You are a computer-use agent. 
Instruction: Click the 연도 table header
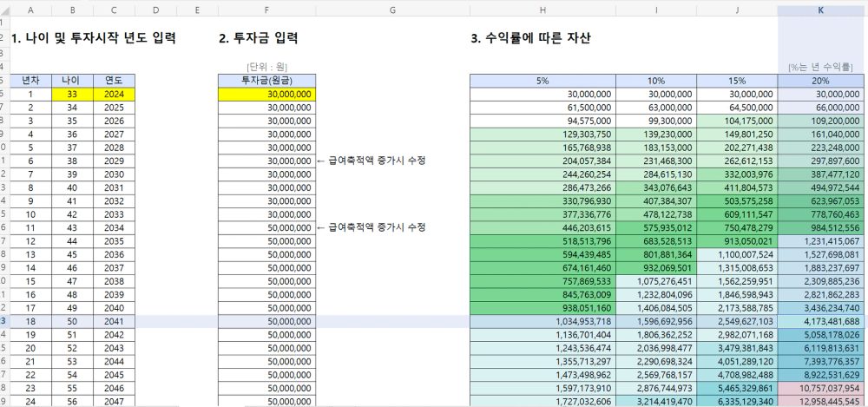(114, 81)
